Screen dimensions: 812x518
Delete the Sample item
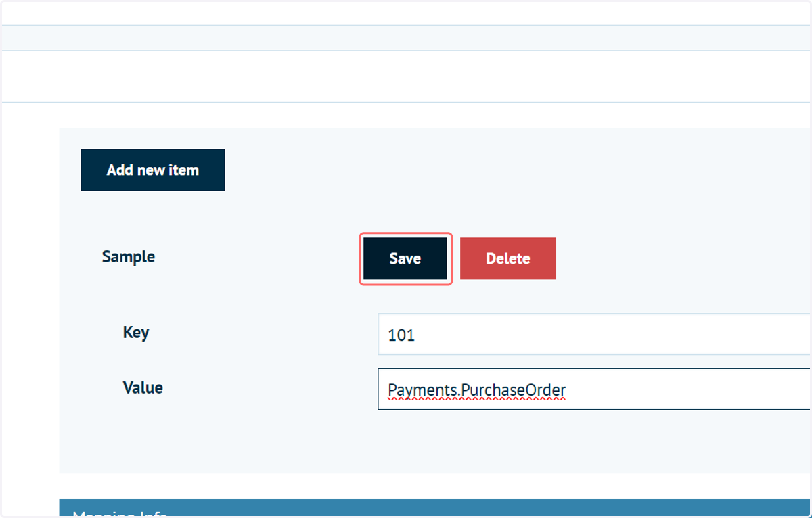[x=508, y=258]
